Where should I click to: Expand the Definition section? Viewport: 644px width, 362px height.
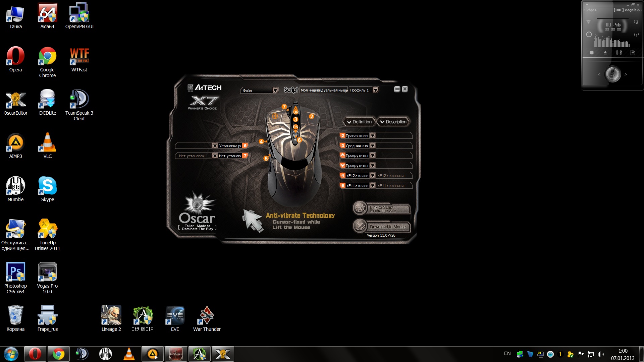click(359, 122)
